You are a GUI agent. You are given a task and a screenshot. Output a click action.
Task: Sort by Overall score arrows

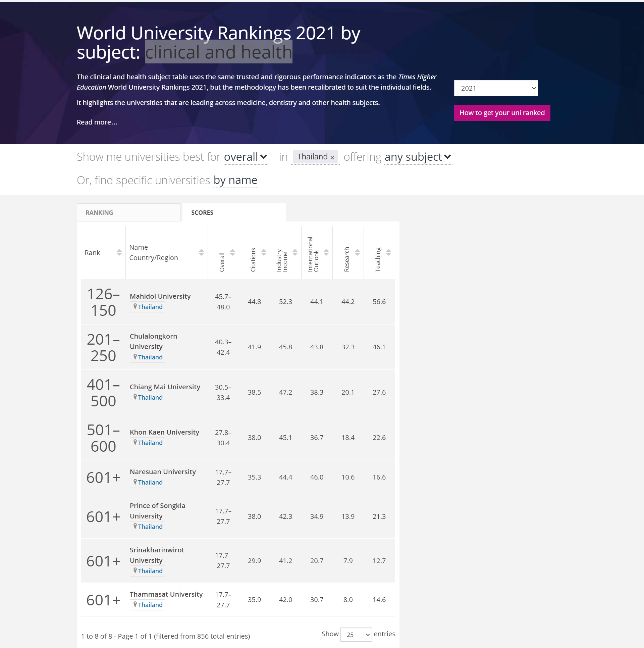pos(232,253)
